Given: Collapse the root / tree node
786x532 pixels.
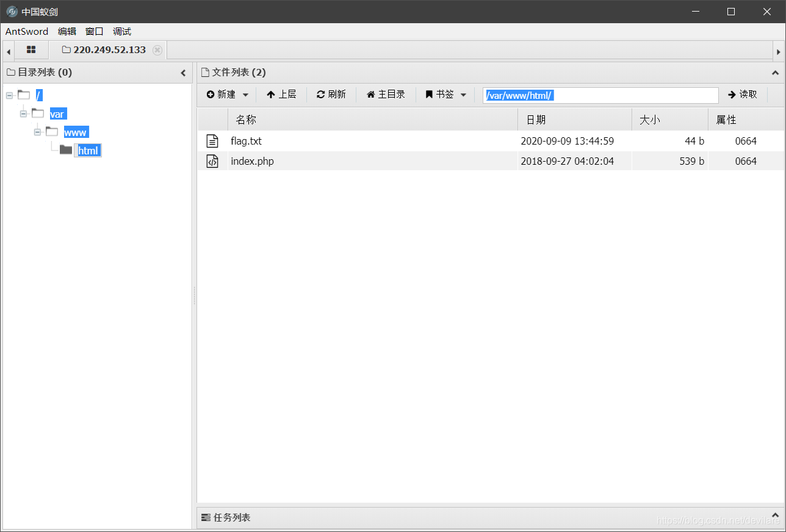Looking at the screenshot, I should tap(9, 95).
